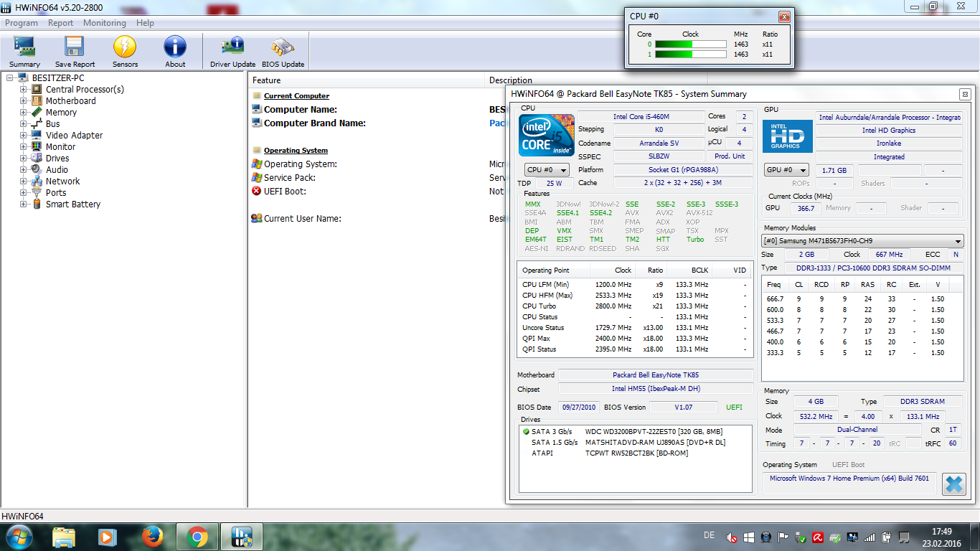Open the Monitoring menu
The width and height of the screenshot is (980, 551).
pos(105,23)
